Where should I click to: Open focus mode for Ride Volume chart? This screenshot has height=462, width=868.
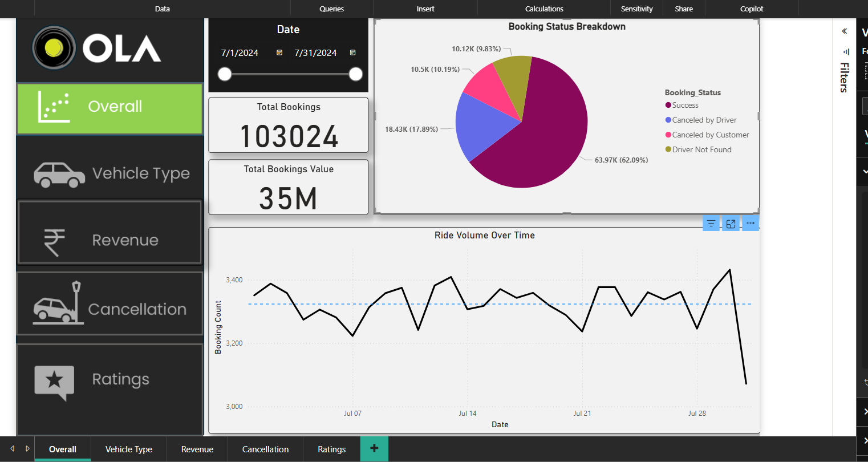point(731,224)
